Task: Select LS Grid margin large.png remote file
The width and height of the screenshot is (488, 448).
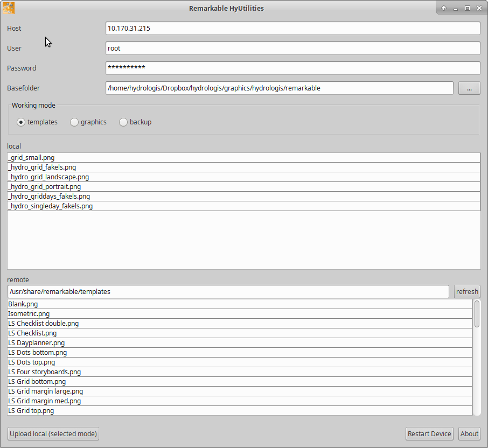Action: 240,391
